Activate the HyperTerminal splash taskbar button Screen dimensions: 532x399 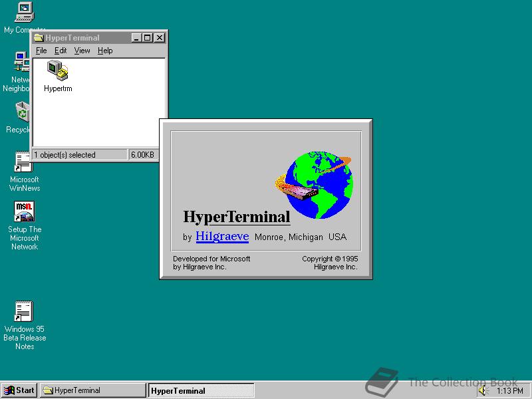click(201, 390)
